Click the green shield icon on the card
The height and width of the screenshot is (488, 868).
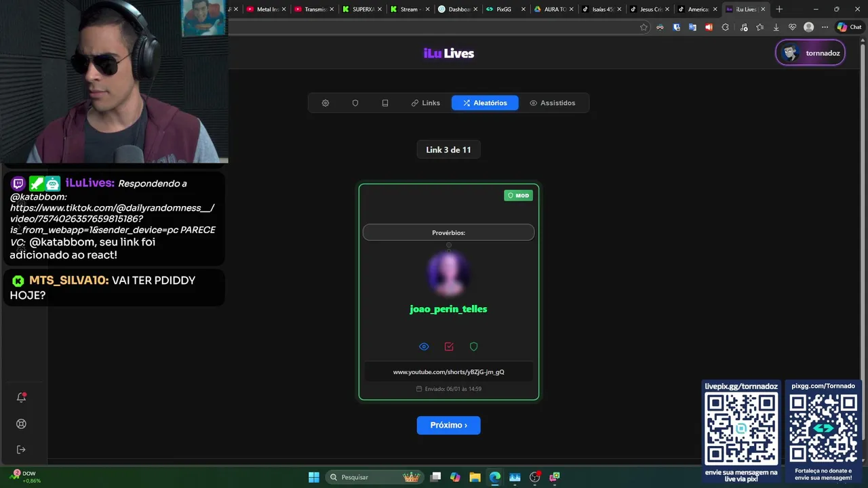point(474,346)
